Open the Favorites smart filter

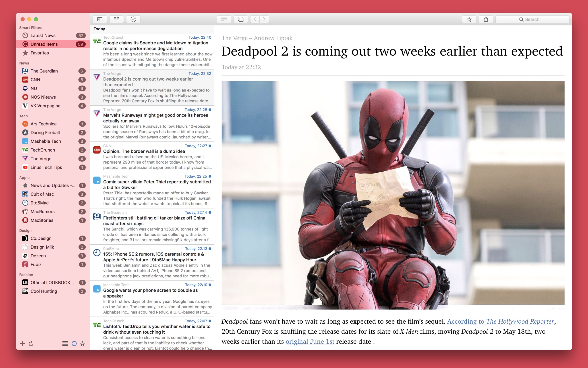point(40,53)
